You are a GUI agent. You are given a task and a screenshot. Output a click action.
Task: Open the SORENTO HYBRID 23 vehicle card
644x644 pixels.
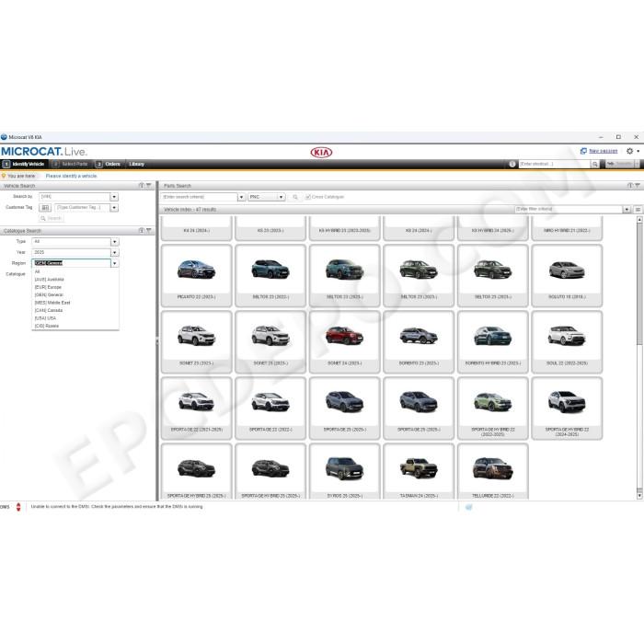point(493,342)
